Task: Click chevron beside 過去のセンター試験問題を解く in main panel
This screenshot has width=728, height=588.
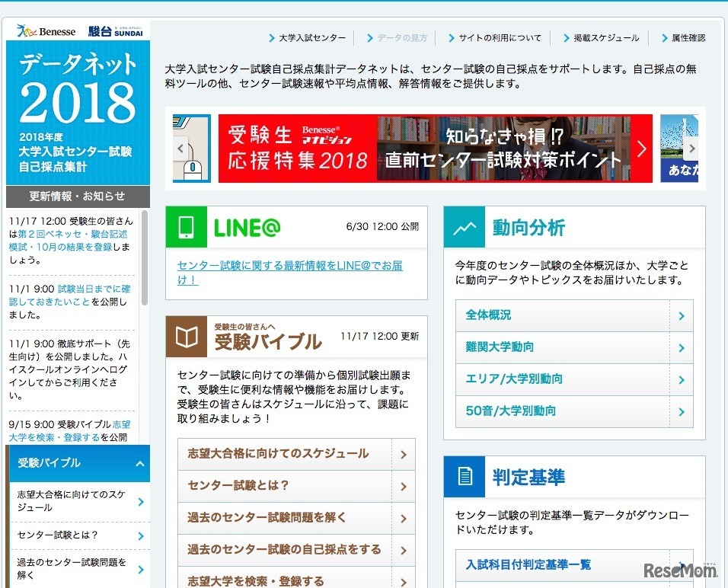Action: click(x=404, y=519)
